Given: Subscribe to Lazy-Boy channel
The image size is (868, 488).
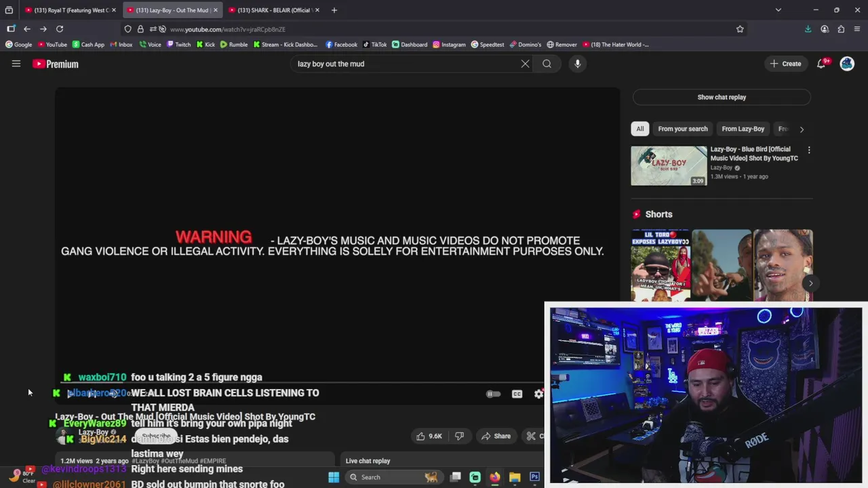Looking at the screenshot, I should (x=156, y=436).
